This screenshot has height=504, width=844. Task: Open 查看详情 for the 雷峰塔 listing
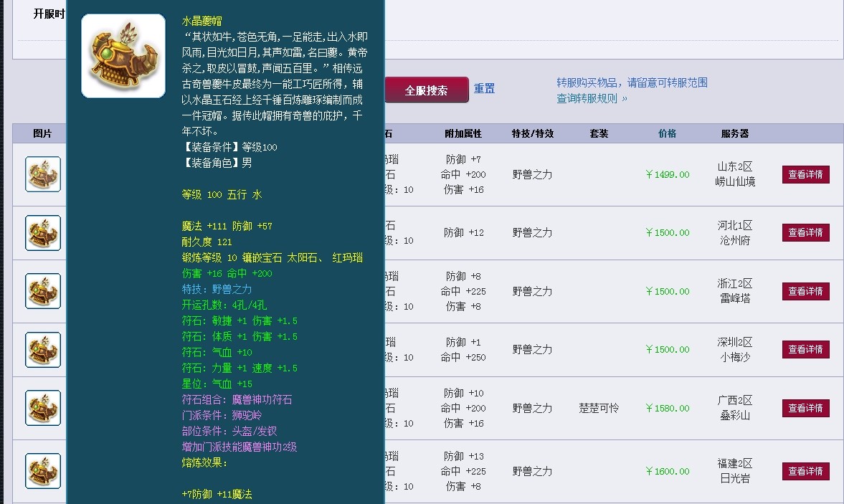tap(805, 292)
